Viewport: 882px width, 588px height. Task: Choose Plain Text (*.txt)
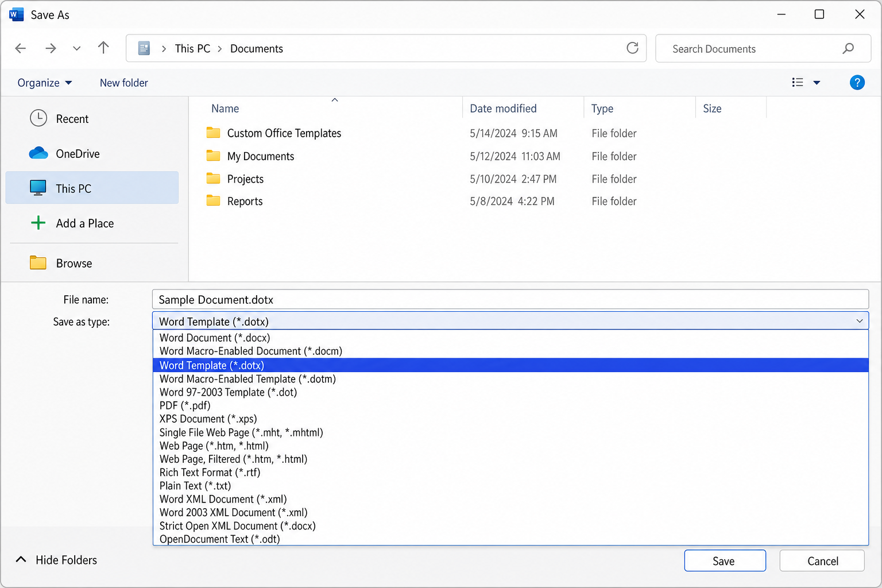tap(510, 486)
